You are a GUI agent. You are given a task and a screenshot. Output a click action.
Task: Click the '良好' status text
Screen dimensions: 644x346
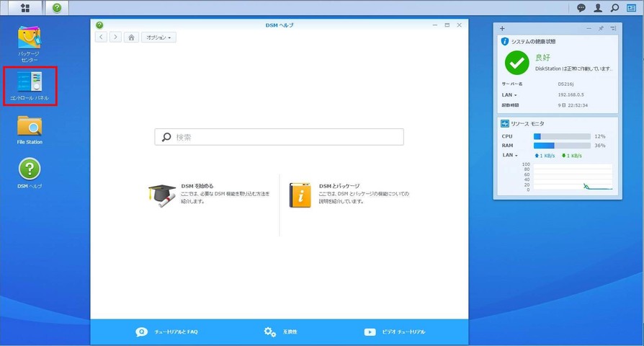pos(542,58)
